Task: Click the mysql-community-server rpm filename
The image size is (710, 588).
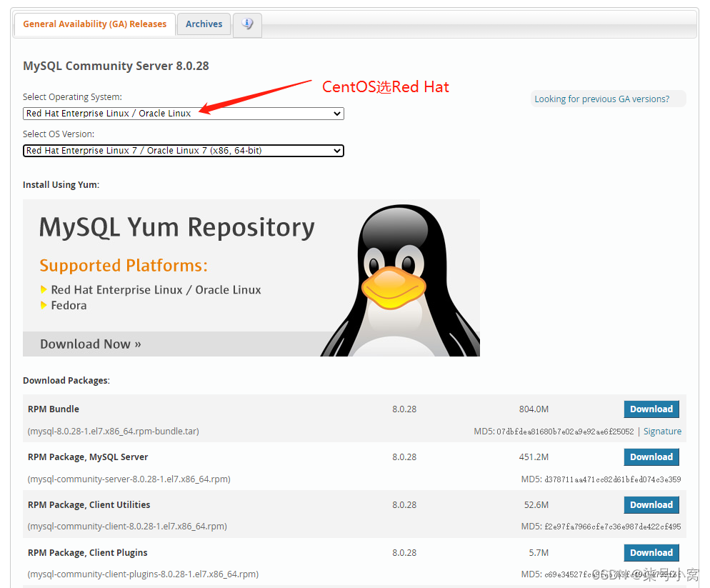Action: [x=125, y=479]
